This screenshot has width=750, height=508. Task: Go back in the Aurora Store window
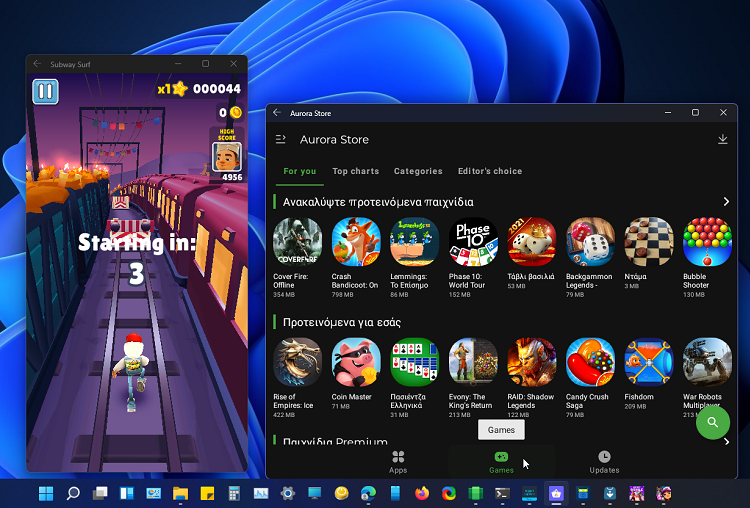(277, 113)
